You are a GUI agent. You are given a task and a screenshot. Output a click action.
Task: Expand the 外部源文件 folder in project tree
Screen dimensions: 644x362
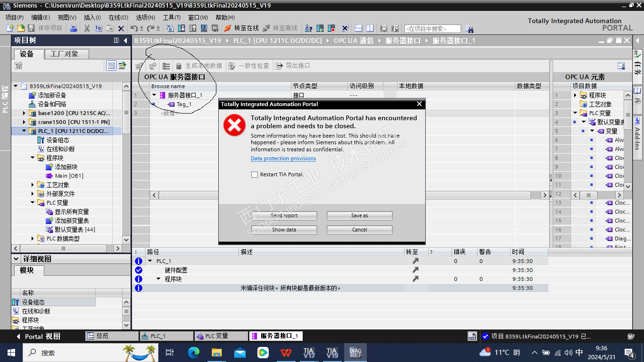point(33,194)
